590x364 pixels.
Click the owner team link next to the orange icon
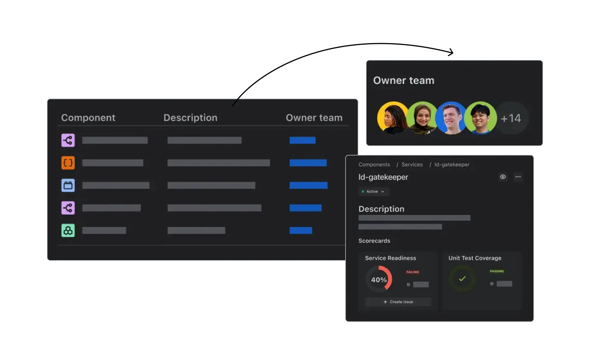[x=308, y=163]
